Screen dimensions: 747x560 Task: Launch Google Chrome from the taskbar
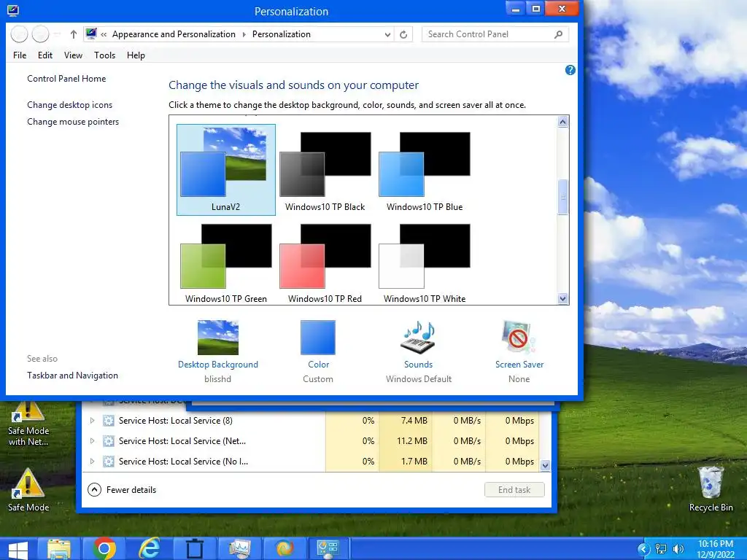click(x=104, y=548)
